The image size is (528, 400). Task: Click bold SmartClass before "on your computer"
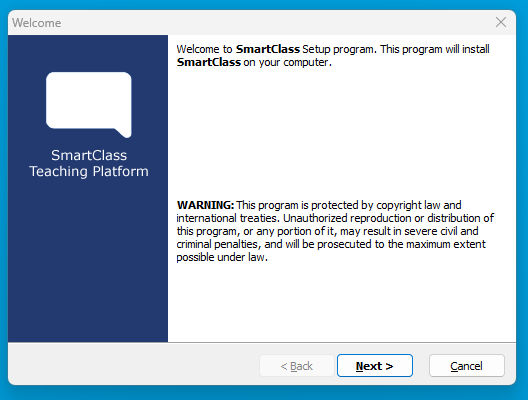pos(209,62)
